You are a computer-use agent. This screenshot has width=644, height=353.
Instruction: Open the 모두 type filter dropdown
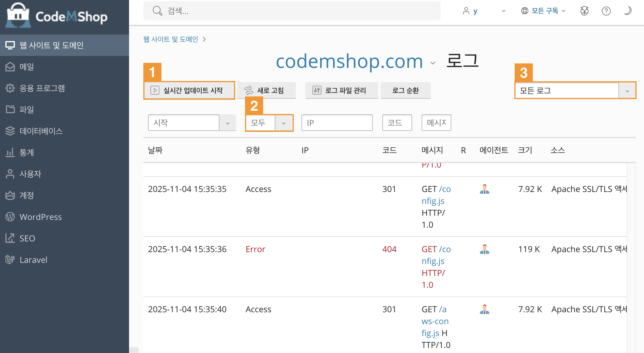283,123
